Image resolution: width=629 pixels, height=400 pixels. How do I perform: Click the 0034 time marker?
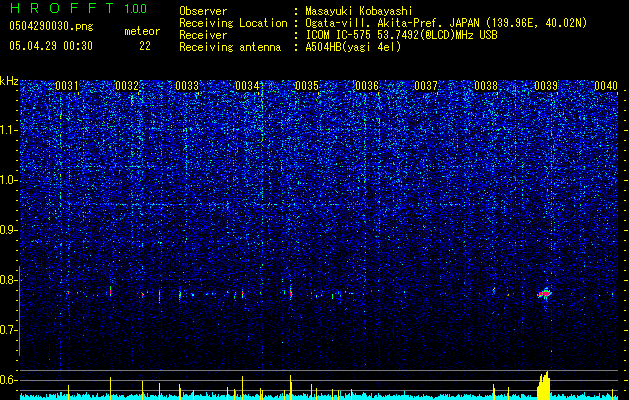pyautogui.click(x=247, y=86)
